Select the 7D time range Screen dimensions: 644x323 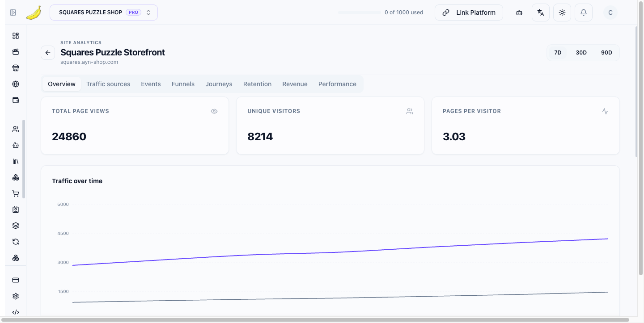point(558,53)
